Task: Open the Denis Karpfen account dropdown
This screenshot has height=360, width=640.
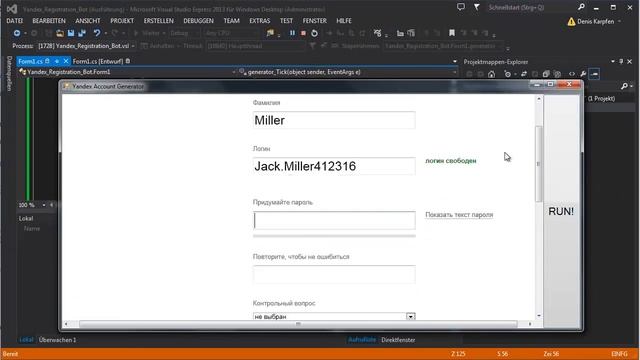Action: [599, 21]
